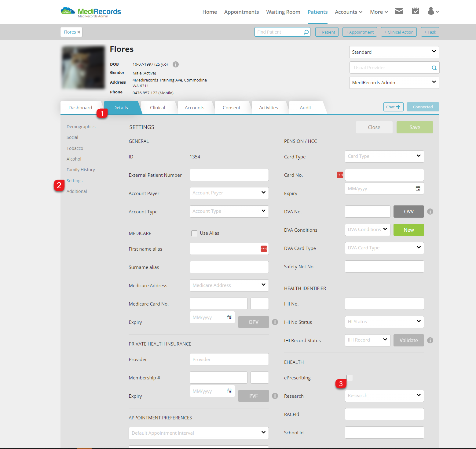Expand the Standard dropdown

click(x=394, y=52)
